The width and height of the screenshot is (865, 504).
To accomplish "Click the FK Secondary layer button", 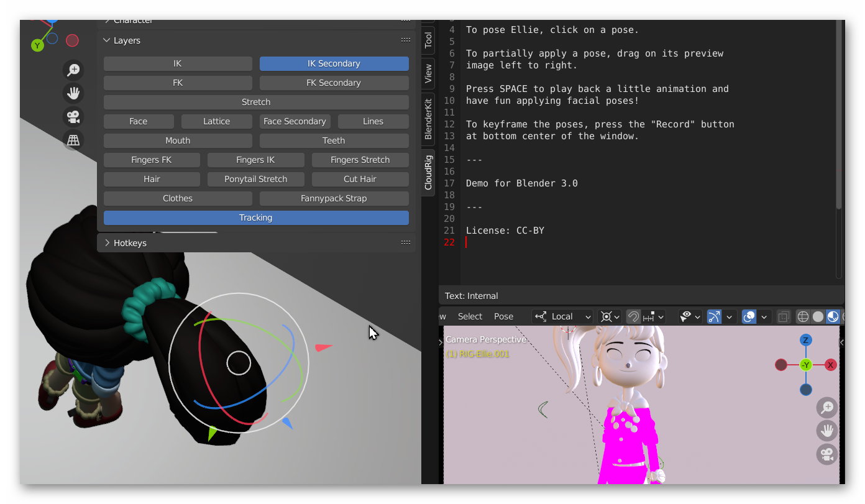I will (x=334, y=83).
